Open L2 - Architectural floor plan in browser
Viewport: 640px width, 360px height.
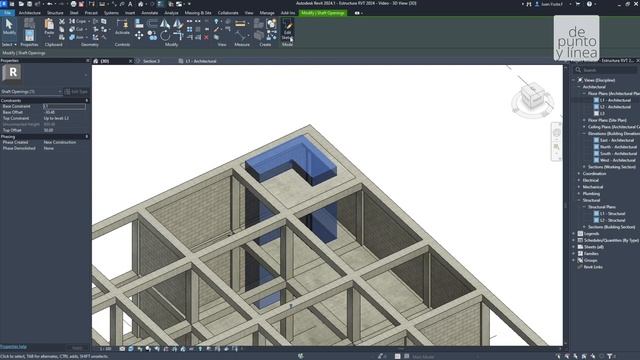[x=615, y=107]
